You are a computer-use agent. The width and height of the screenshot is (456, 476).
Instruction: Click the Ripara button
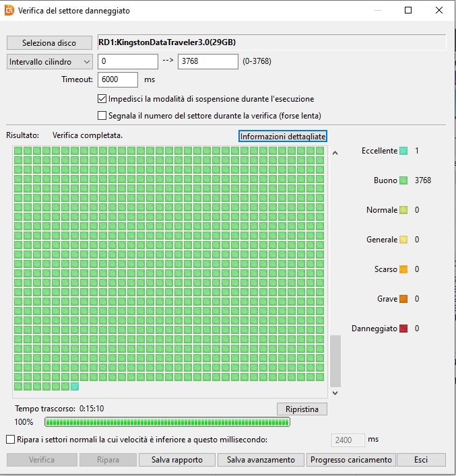click(108, 460)
